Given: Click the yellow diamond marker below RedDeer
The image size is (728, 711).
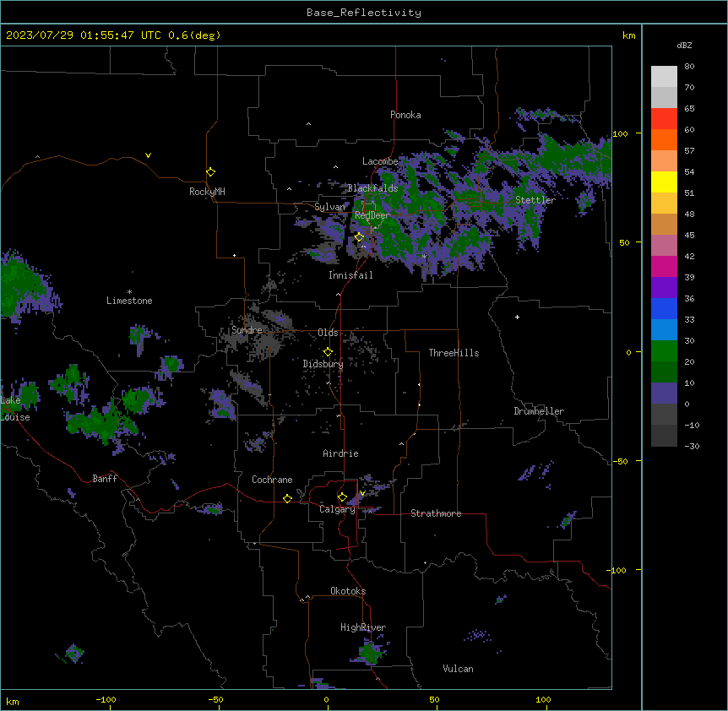Looking at the screenshot, I should [359, 237].
